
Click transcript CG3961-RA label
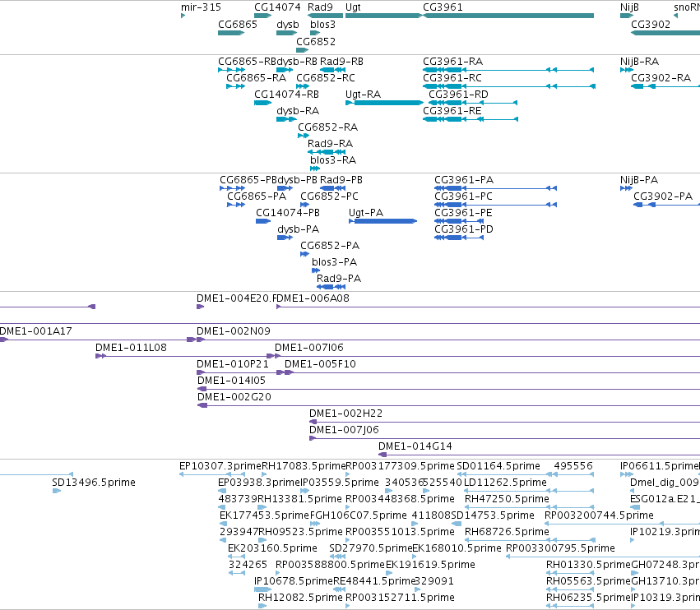click(452, 61)
